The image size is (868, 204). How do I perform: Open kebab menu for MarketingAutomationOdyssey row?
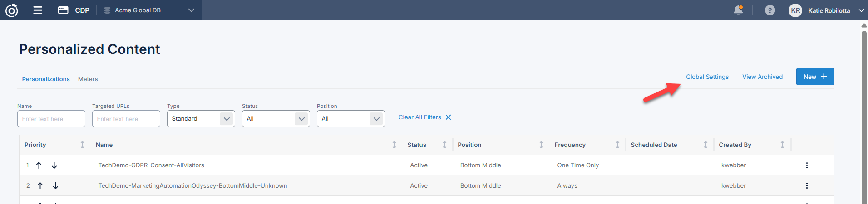807,186
